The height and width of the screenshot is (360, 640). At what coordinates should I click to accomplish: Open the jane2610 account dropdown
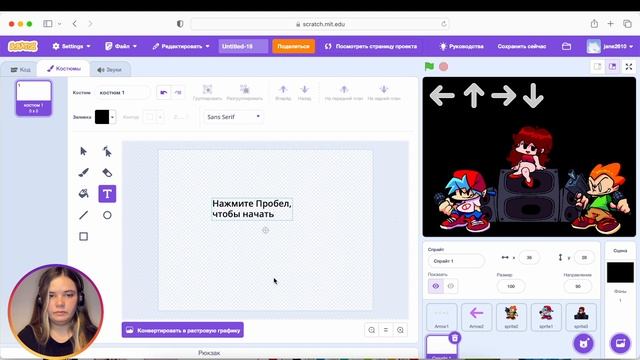610,46
